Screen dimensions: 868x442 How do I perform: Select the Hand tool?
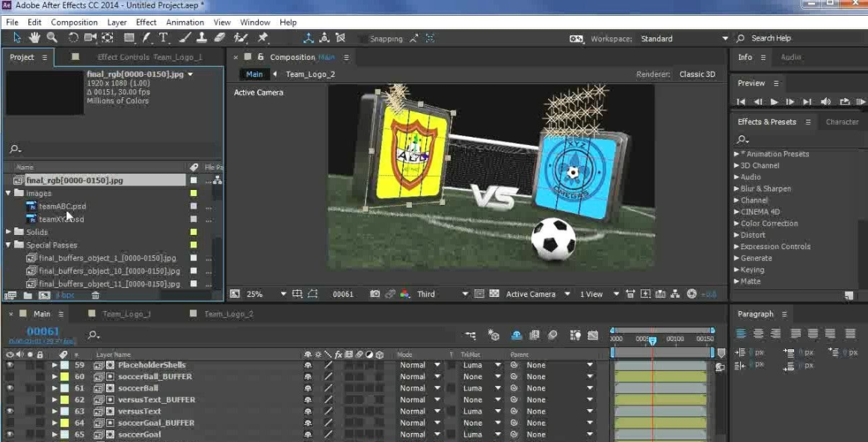point(34,37)
